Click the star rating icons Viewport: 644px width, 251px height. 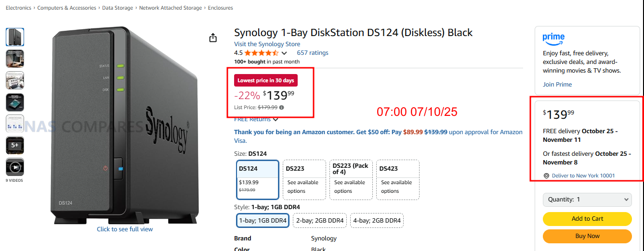(x=261, y=53)
